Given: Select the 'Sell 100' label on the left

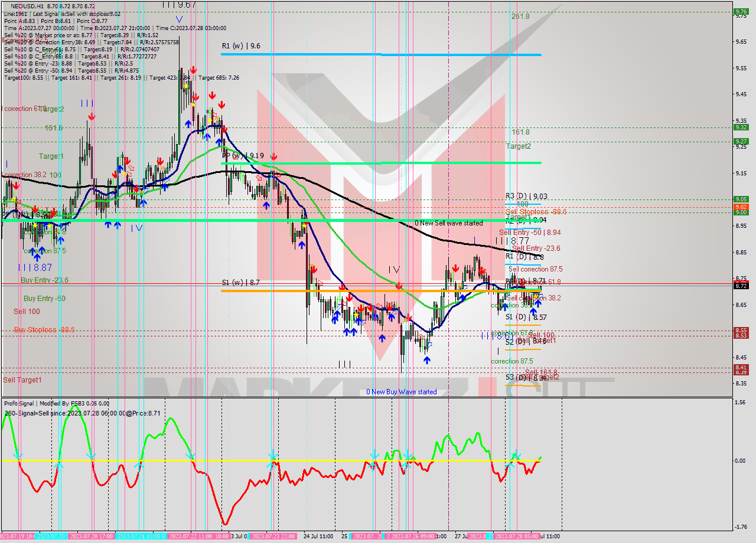Looking at the screenshot, I should click(27, 311).
